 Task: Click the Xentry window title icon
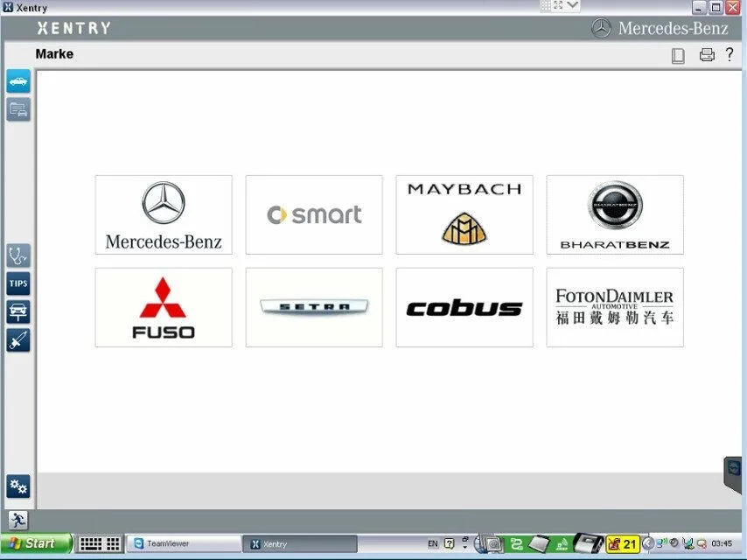8,7
